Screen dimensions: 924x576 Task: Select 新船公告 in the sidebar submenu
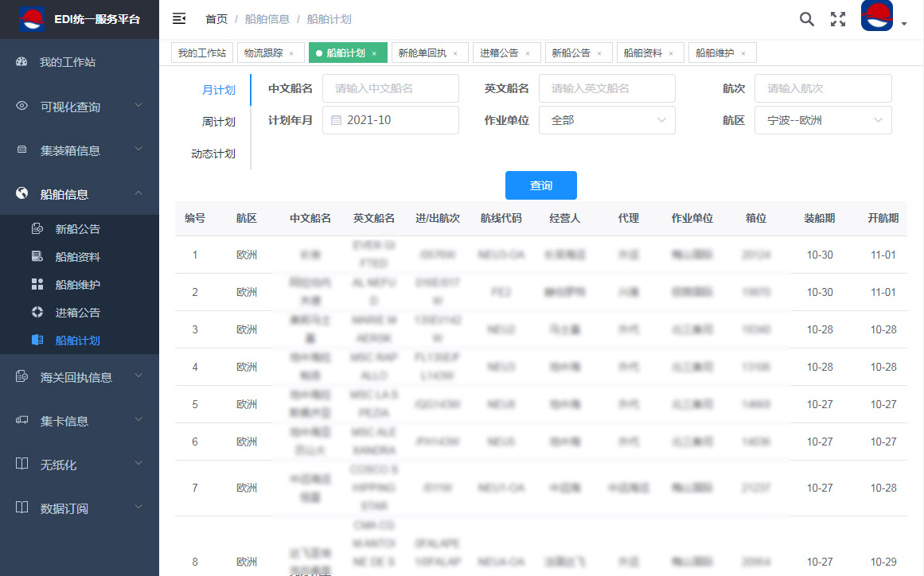[77, 229]
